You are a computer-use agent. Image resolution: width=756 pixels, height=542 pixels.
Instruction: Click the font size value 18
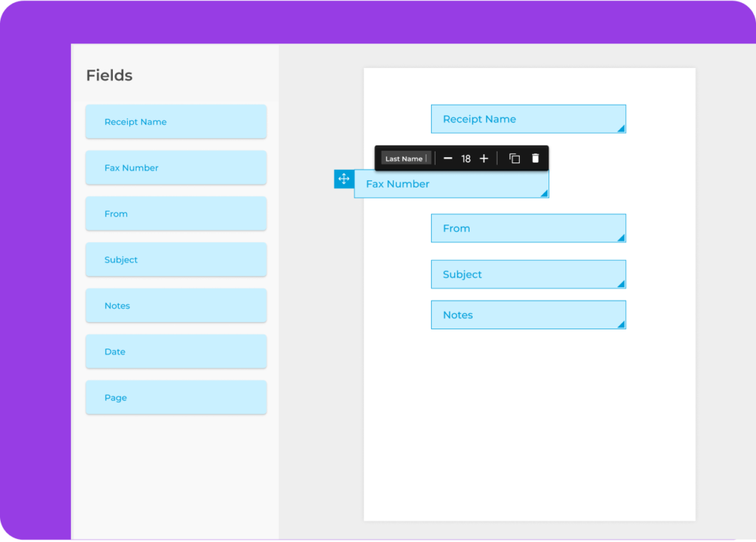point(466,158)
